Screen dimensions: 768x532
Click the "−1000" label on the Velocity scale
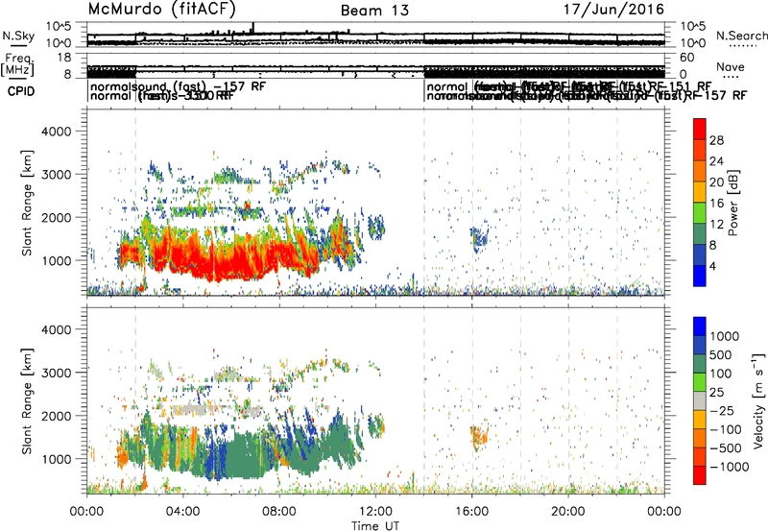click(729, 467)
